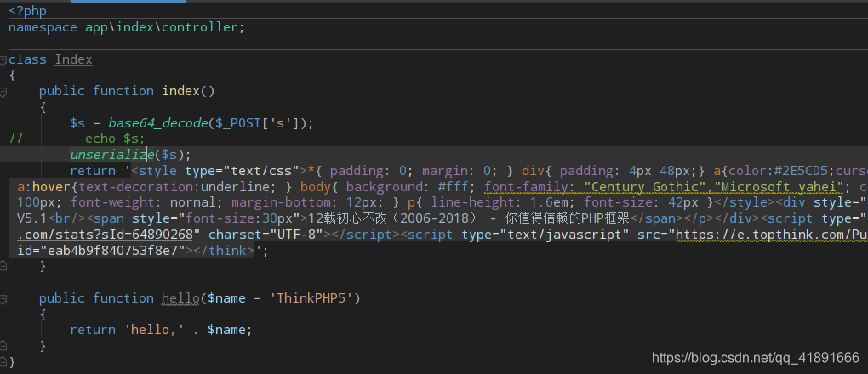The image size is (868, 374).
Task: Click the V5.1 version text
Action: (x=31, y=218)
